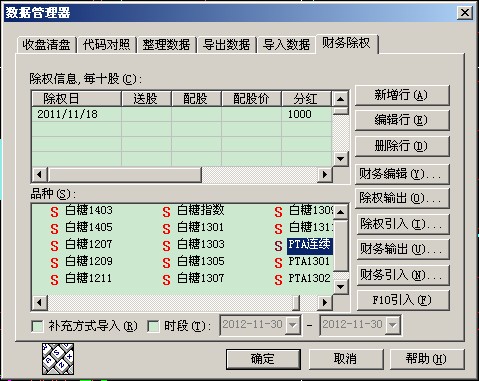The height and width of the screenshot is (381, 479).
Task: Click the 品种 list scroll-down arrow
Action: 340,287
